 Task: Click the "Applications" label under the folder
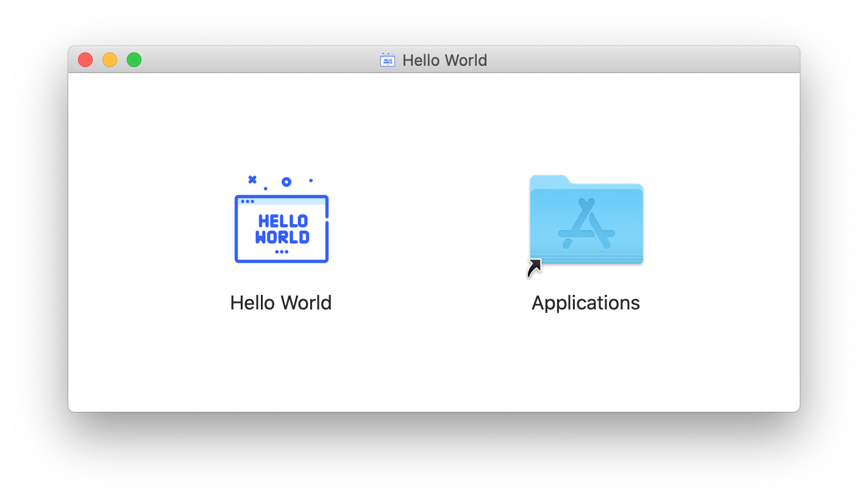point(586,303)
